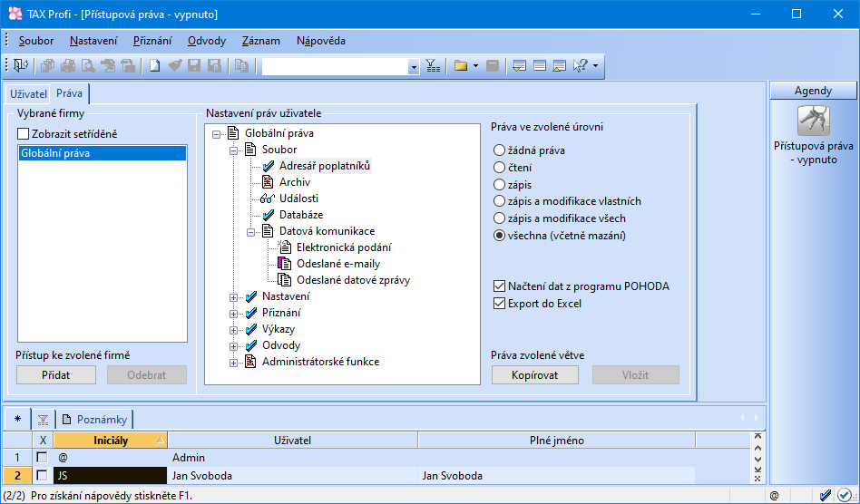Click the middle list panel icon
Screen dimensions: 860x504
click(x=540, y=66)
